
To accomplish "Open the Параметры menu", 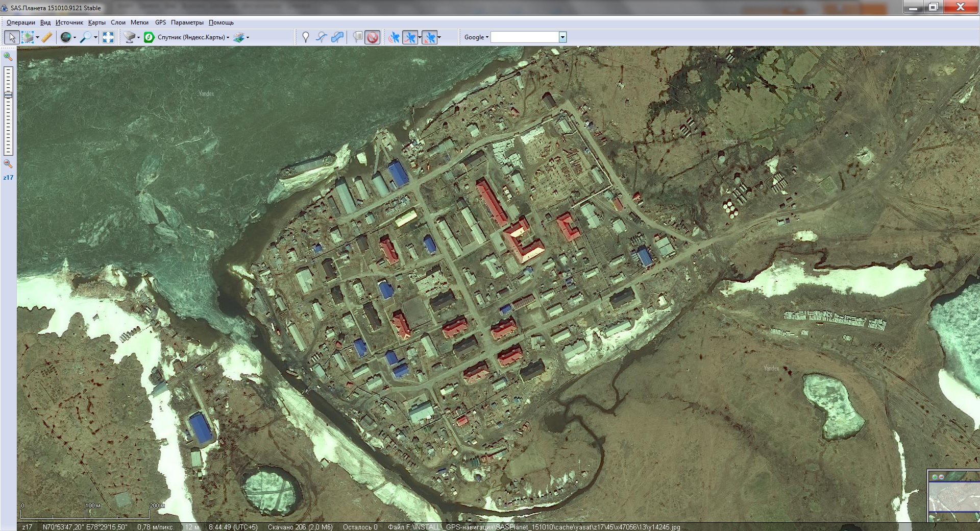I will coord(187,22).
